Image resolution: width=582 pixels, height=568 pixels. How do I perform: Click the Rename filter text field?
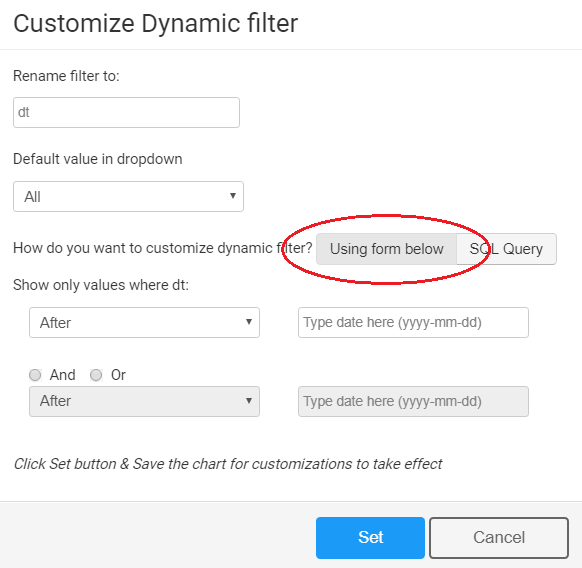tap(126, 112)
